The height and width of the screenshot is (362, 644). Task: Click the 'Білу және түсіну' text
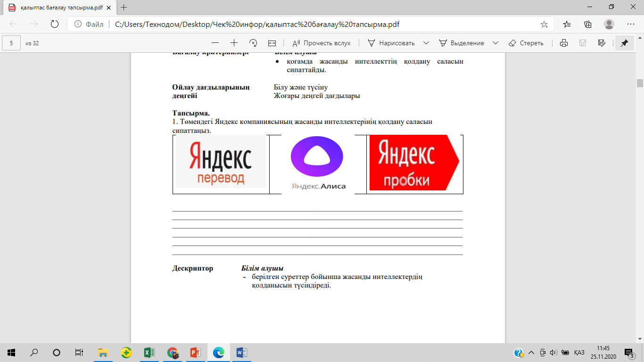[x=301, y=87]
